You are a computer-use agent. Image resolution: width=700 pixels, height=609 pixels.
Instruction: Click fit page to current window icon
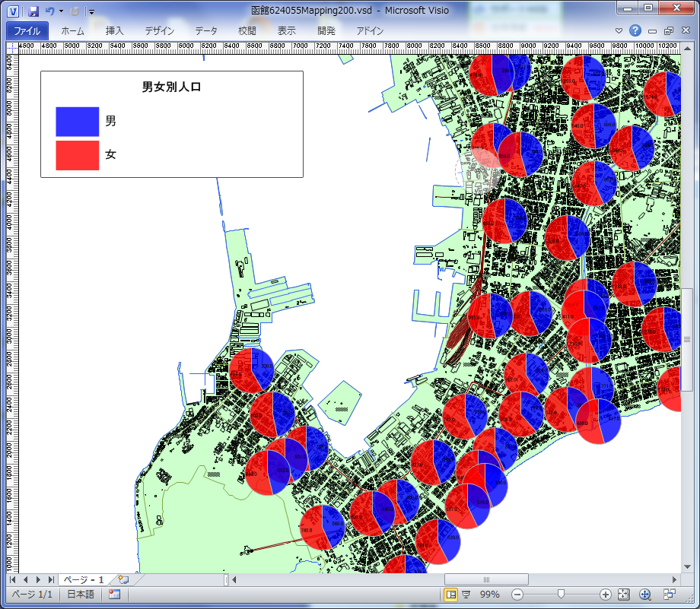point(623,595)
